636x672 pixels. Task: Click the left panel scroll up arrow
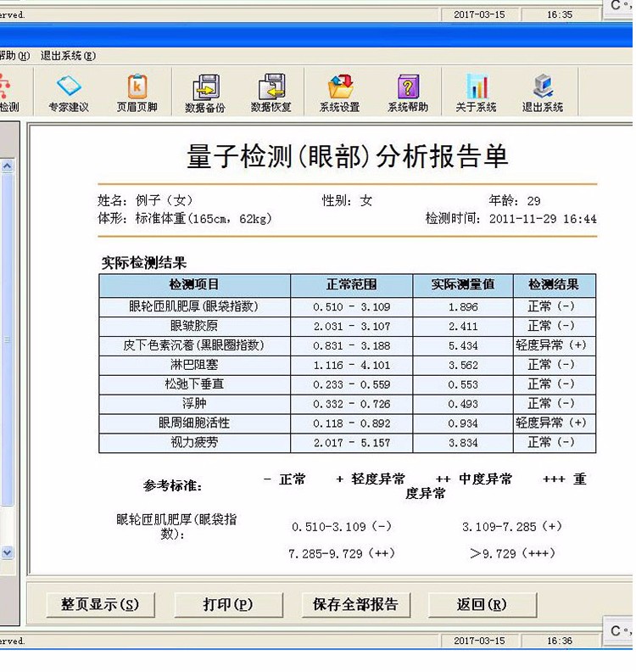(8, 167)
